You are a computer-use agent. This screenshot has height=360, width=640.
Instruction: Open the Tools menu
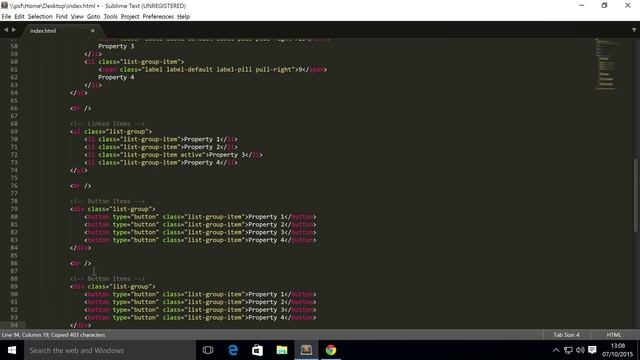[x=110, y=17]
